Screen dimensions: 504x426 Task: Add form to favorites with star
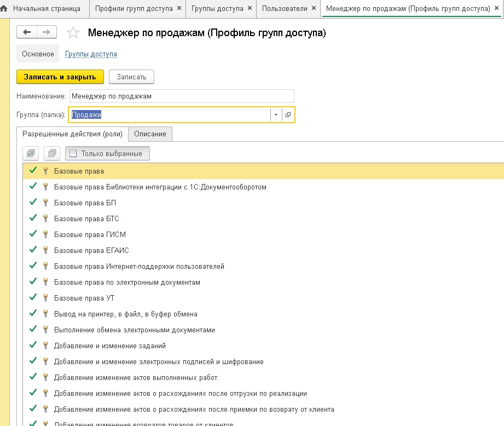pyautogui.click(x=73, y=33)
